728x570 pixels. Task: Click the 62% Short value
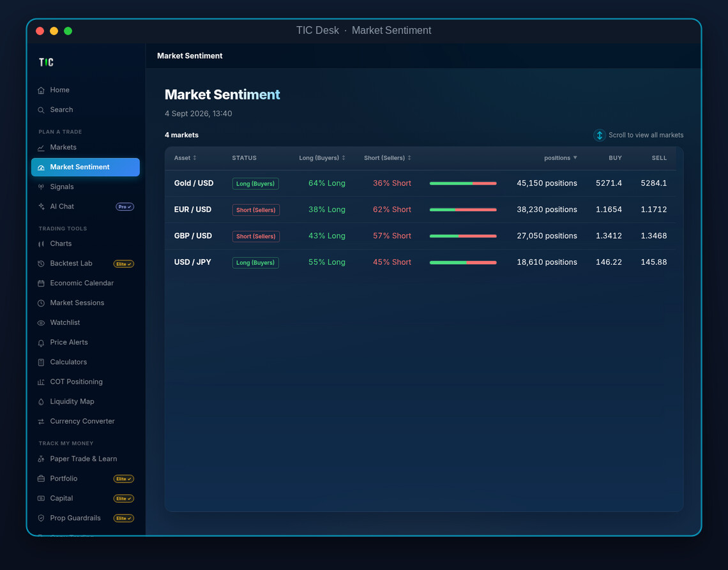[x=392, y=210]
